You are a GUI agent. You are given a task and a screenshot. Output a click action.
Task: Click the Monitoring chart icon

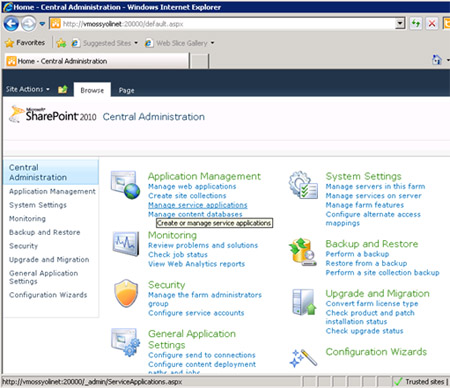(x=125, y=244)
